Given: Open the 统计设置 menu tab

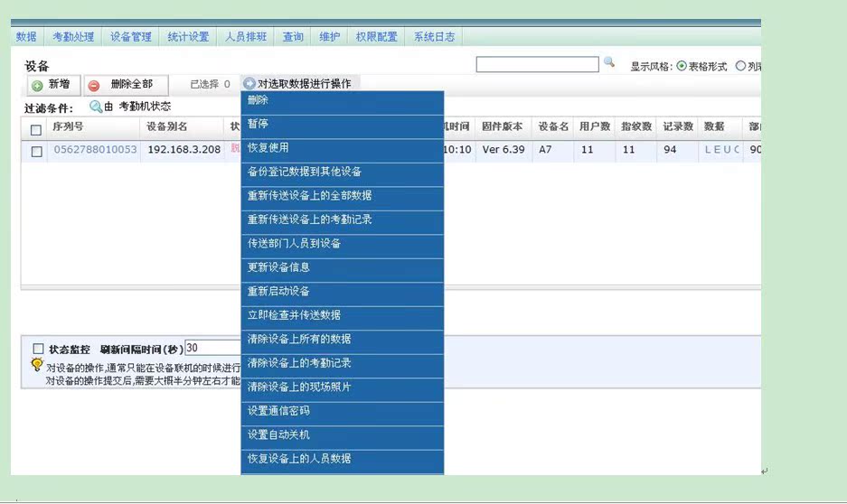Looking at the screenshot, I should 188,37.
